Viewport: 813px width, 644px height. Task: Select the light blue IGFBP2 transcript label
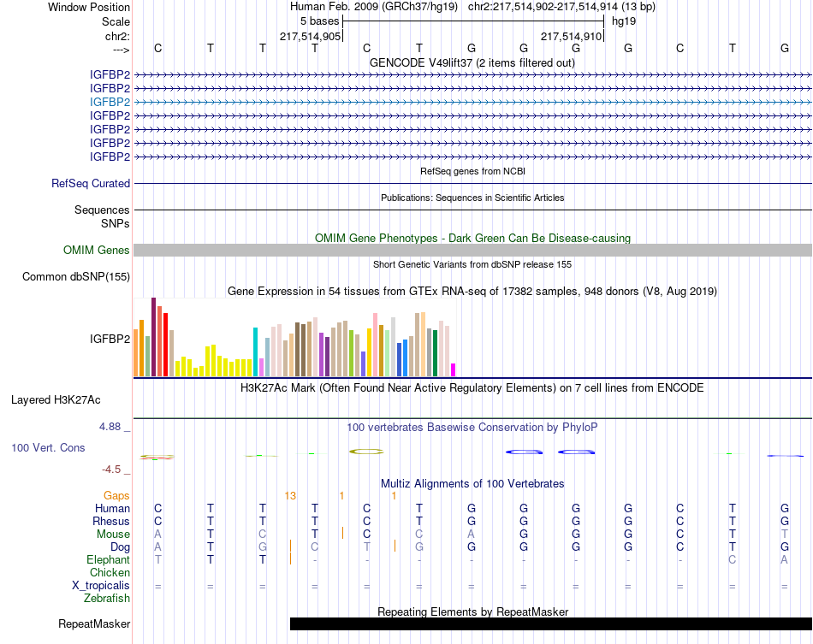point(110,102)
